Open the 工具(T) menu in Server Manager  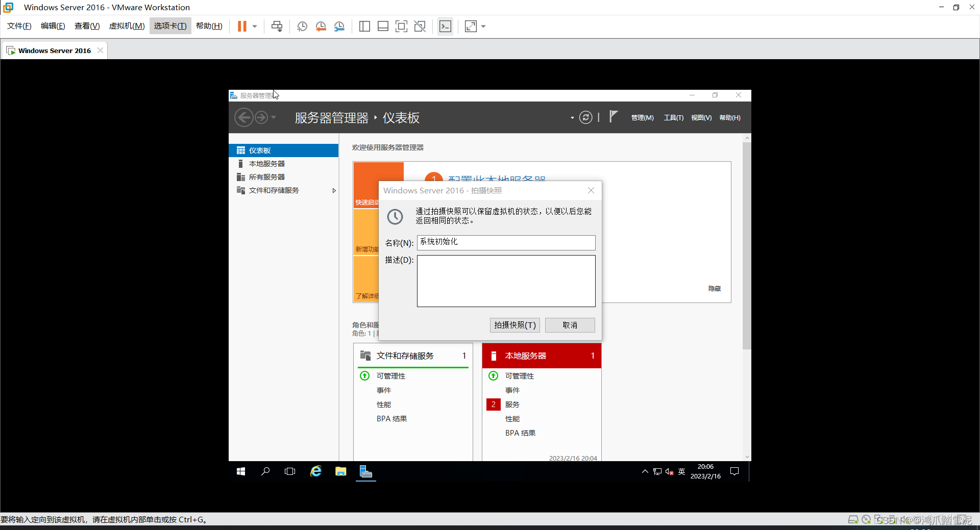(x=673, y=118)
